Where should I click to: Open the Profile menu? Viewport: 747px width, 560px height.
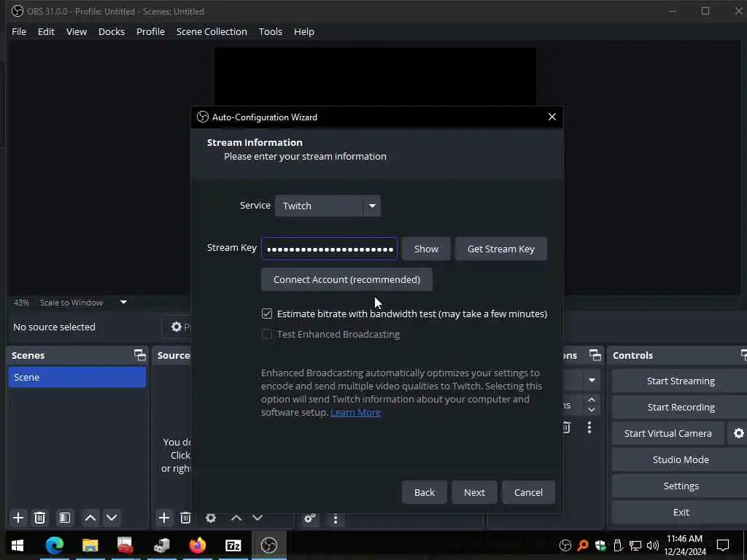pos(150,31)
